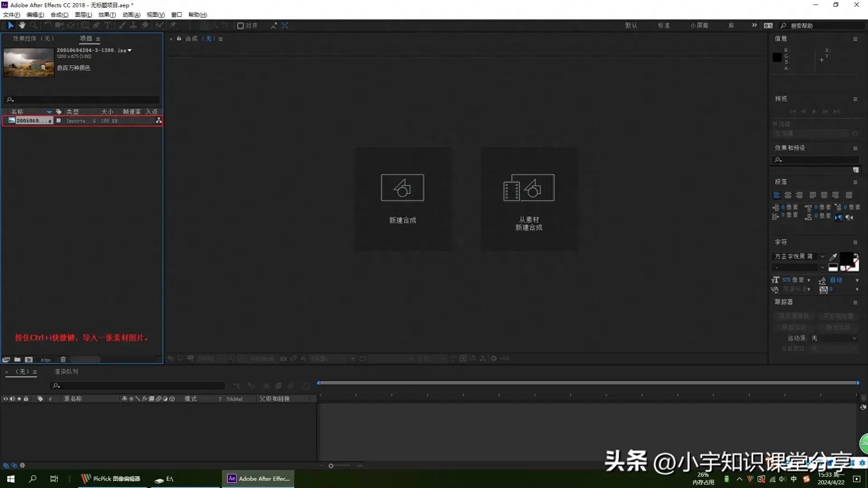868x488 pixels.
Task: Click the Interpret Footage icon in Project panel
Action: pyautogui.click(x=6, y=360)
